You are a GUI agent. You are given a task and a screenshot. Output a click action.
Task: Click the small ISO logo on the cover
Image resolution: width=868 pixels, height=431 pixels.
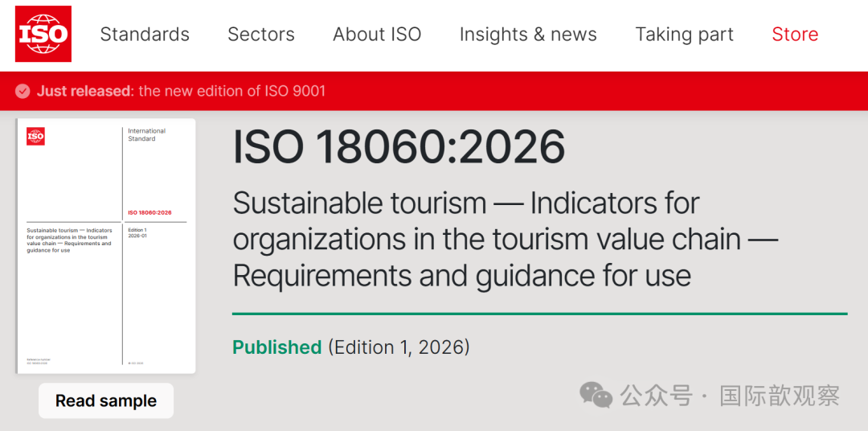pyautogui.click(x=35, y=136)
